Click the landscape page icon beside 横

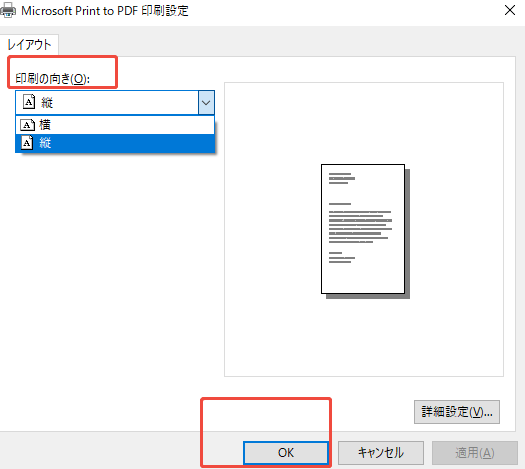pos(27,125)
